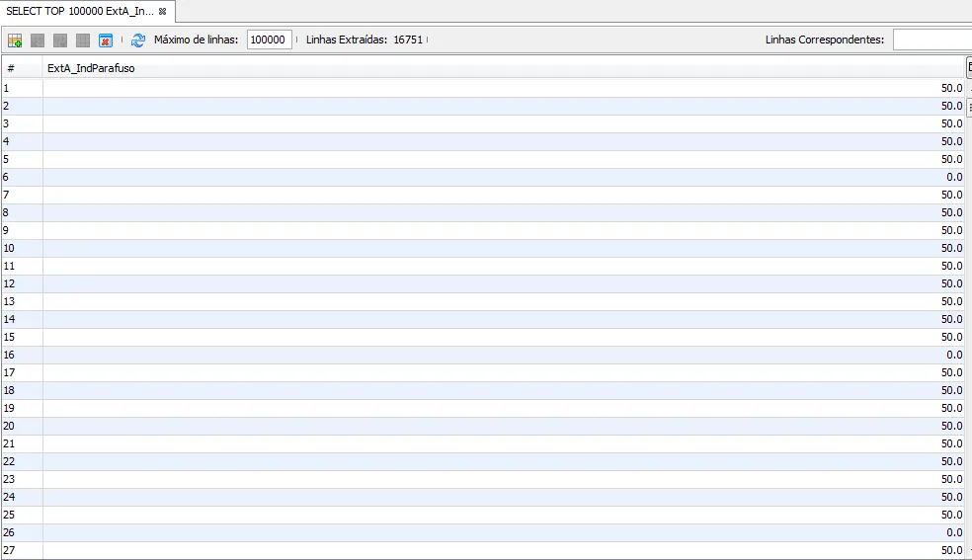Viewport: 972px width, 560px height.
Task: Click row number 4 in the # column
Action: tap(6, 141)
